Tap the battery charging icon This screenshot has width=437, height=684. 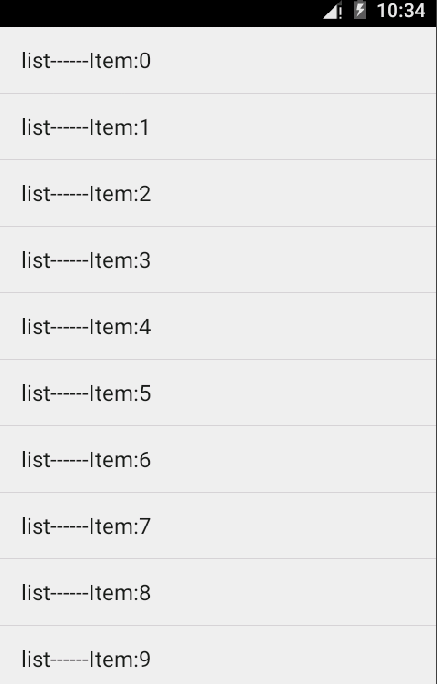360,10
